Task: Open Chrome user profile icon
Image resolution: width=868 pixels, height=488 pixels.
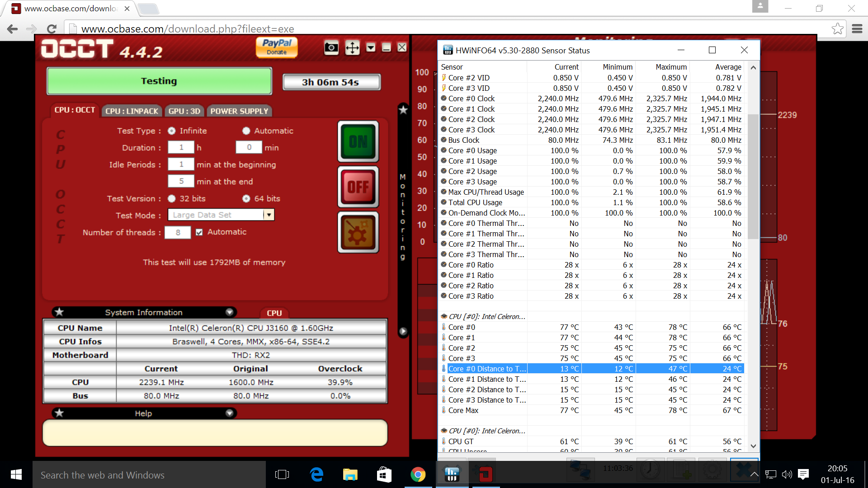Action: [760, 6]
